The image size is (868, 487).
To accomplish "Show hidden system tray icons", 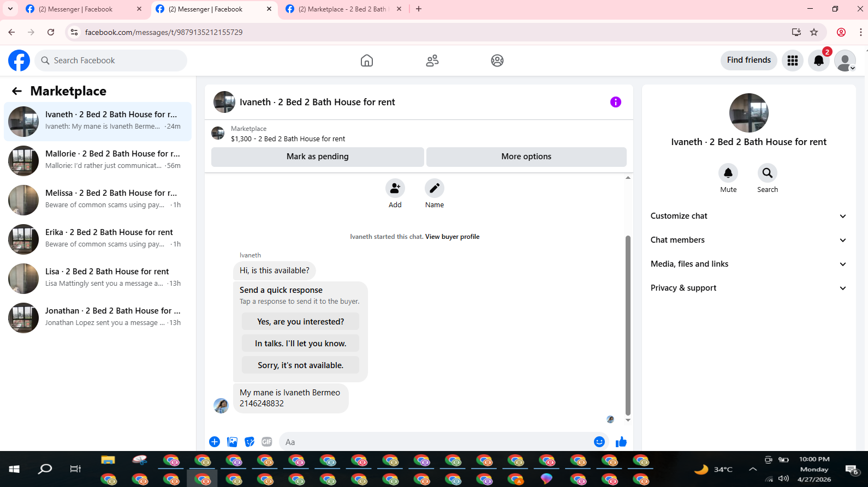I will (753, 469).
